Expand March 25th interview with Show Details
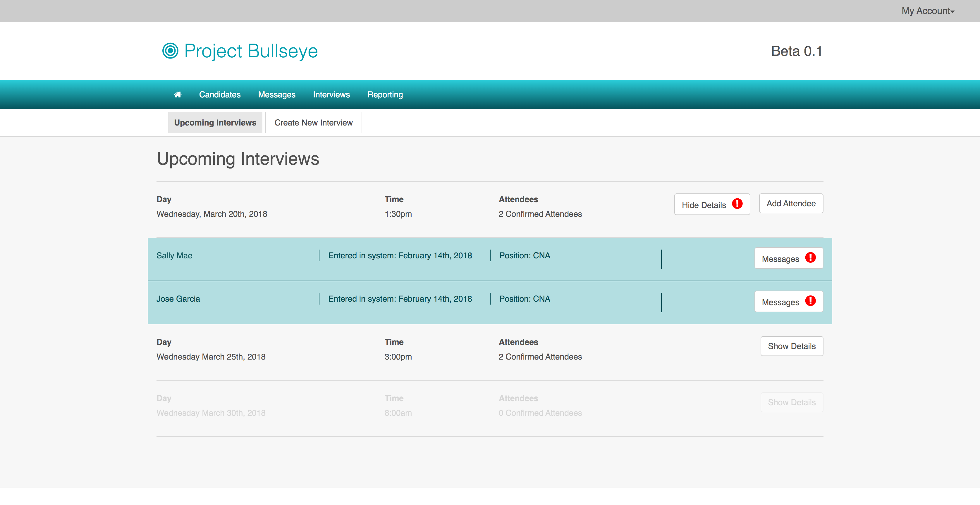Screen dimensions: 980x505 point(791,346)
